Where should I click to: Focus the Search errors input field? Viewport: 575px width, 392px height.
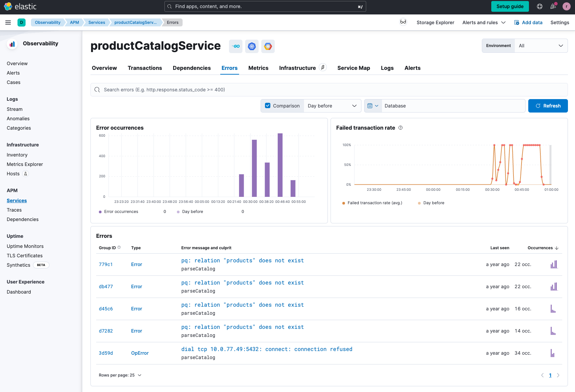point(329,90)
